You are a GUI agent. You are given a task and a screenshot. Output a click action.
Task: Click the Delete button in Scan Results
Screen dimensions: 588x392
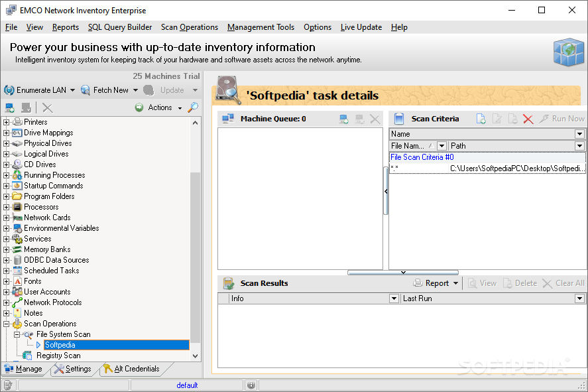coord(520,284)
